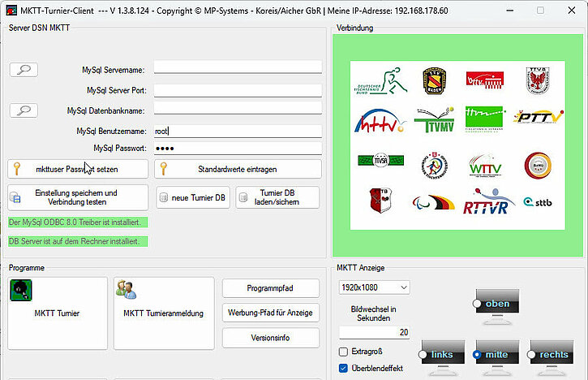Image resolution: width=588 pixels, height=380 pixels.
Task: Select the 'links' monitor position
Action: (424, 355)
